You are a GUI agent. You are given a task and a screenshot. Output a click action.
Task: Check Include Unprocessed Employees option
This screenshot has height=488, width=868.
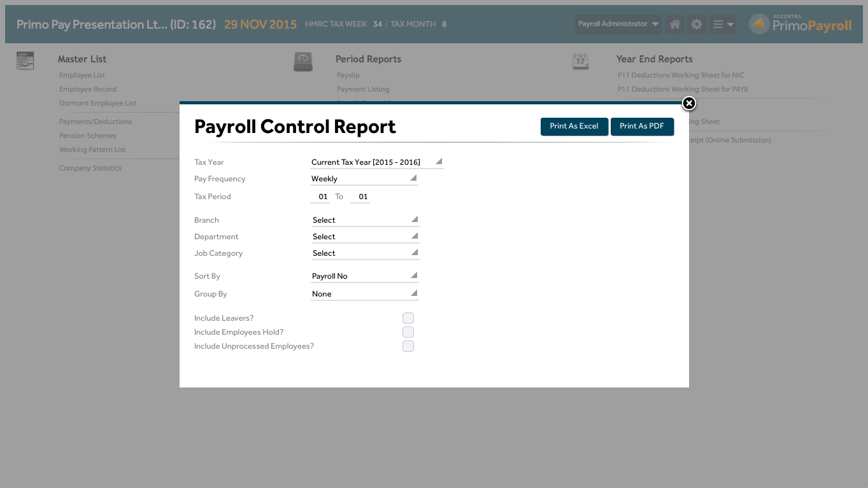(408, 346)
